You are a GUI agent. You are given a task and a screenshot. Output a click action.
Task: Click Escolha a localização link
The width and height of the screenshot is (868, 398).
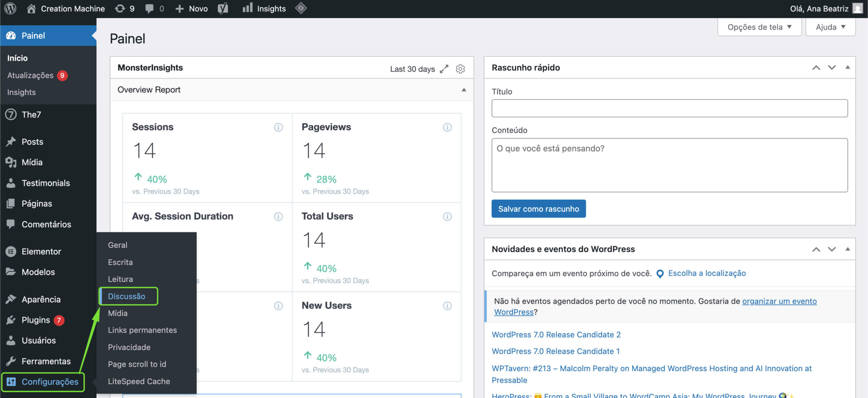707,273
